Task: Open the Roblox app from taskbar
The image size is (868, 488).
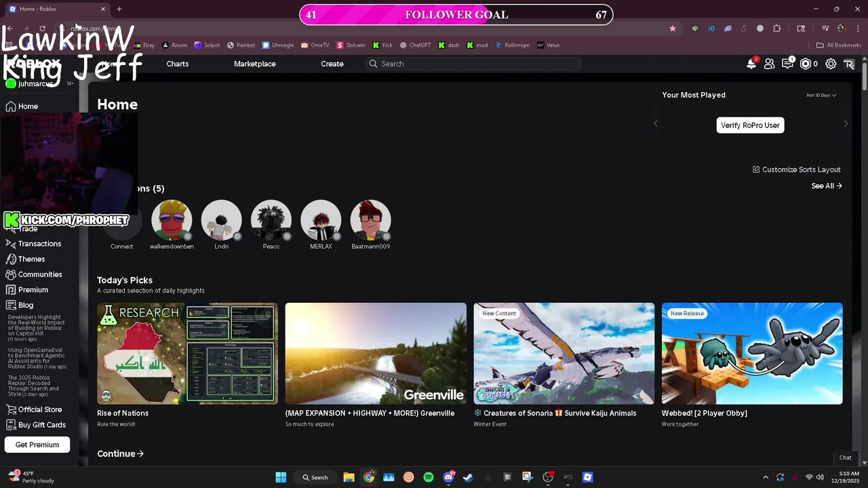Action: click(x=587, y=477)
